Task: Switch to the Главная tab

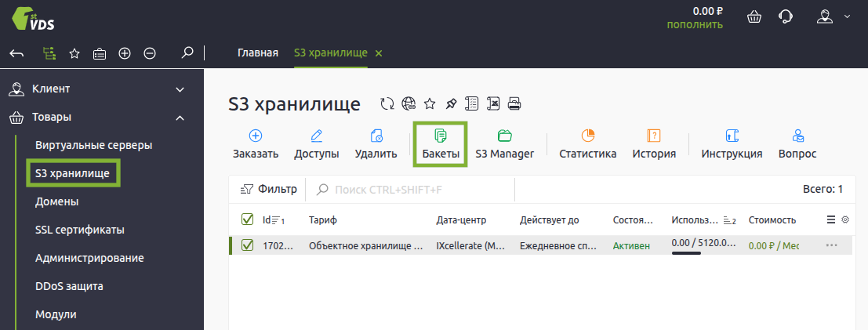Action: coord(258,53)
